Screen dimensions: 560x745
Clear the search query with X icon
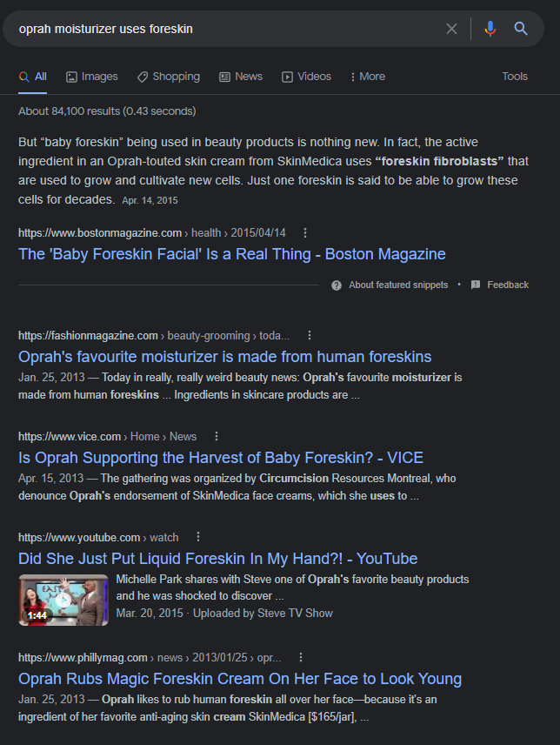point(451,29)
